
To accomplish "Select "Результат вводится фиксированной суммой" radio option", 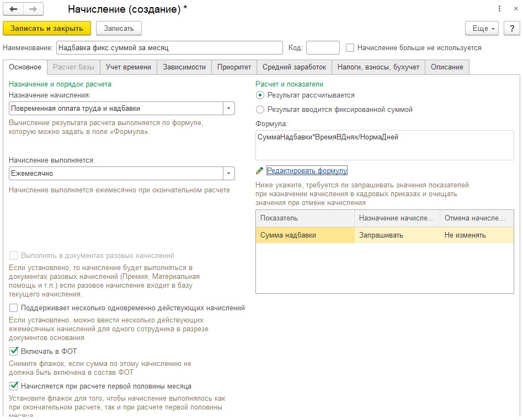I will [x=260, y=109].
